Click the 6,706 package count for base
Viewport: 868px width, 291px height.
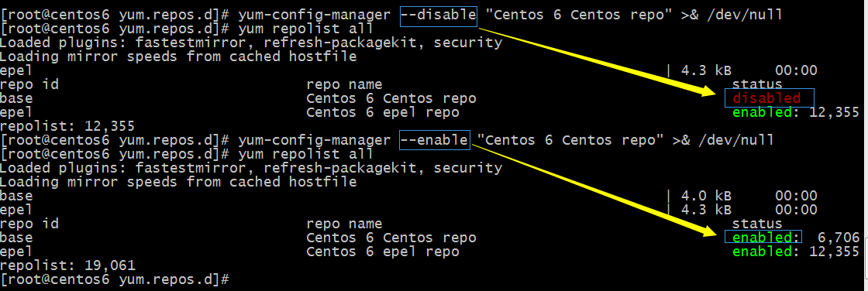point(839,238)
